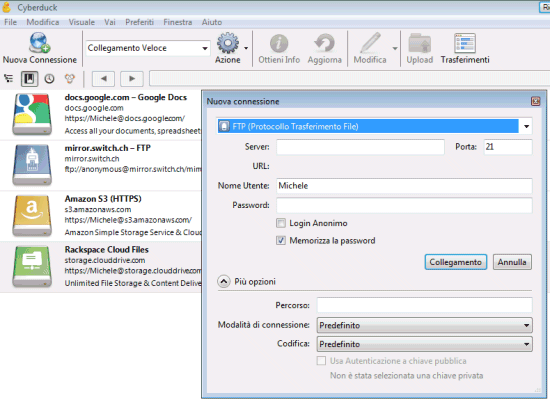Click the Annulla button

point(512,262)
